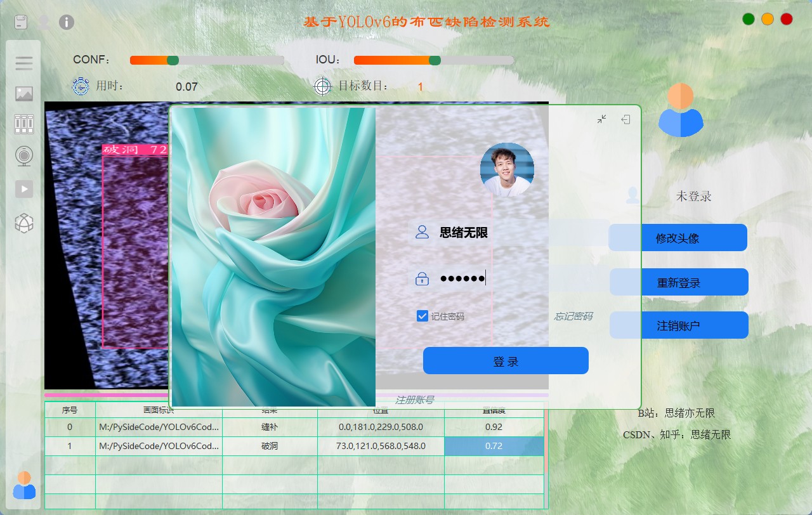Exit the login dialog via the exit icon
The height and width of the screenshot is (515, 812).
coord(625,119)
